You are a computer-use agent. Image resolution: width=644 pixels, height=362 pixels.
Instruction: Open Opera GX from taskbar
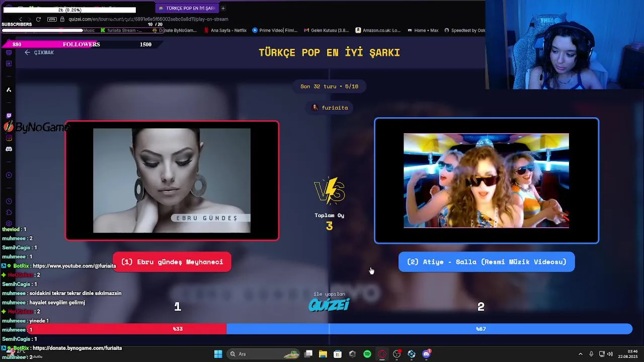tap(382, 354)
